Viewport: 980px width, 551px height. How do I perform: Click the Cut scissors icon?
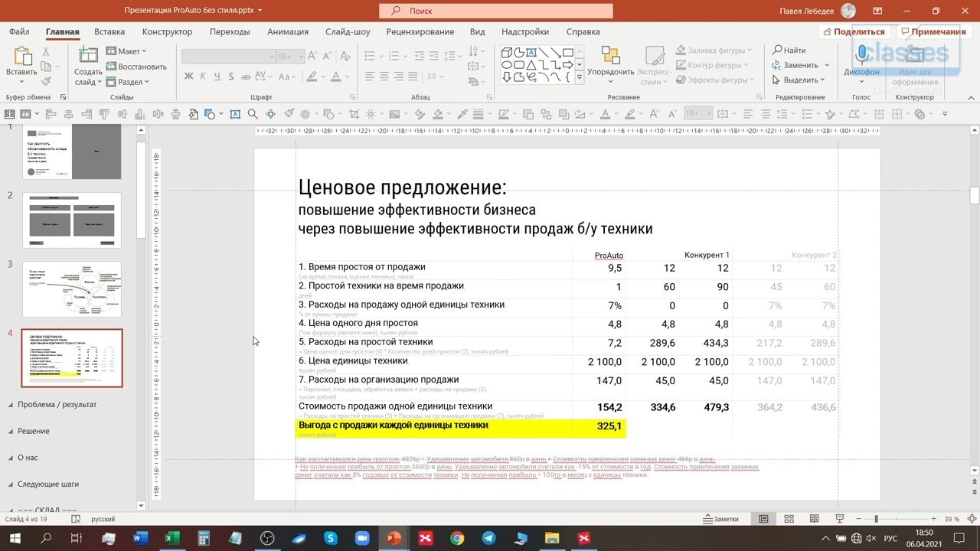point(46,51)
